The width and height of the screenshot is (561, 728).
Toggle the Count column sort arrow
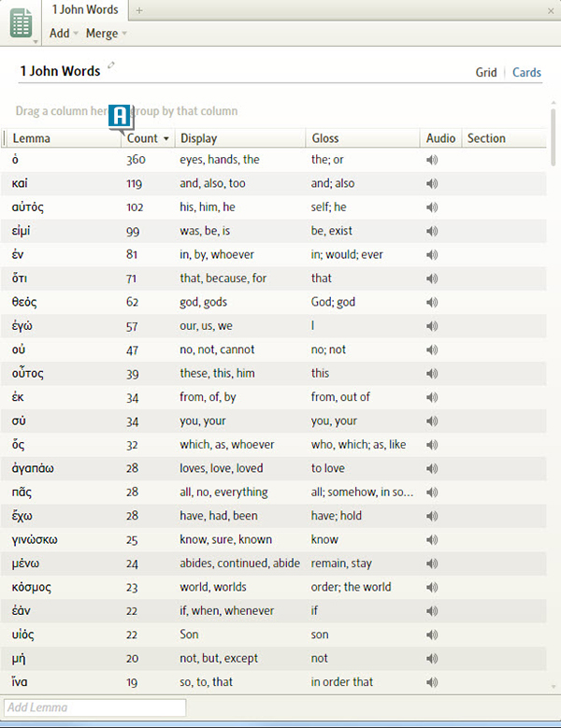click(166, 139)
